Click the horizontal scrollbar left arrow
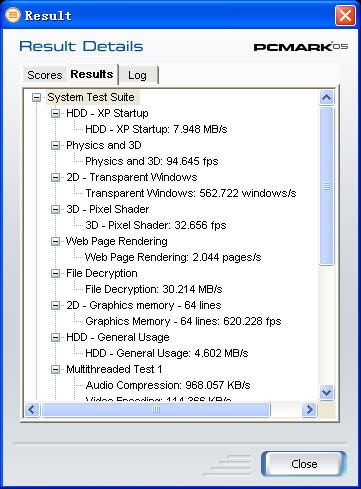361x489 pixels. pos(32,409)
